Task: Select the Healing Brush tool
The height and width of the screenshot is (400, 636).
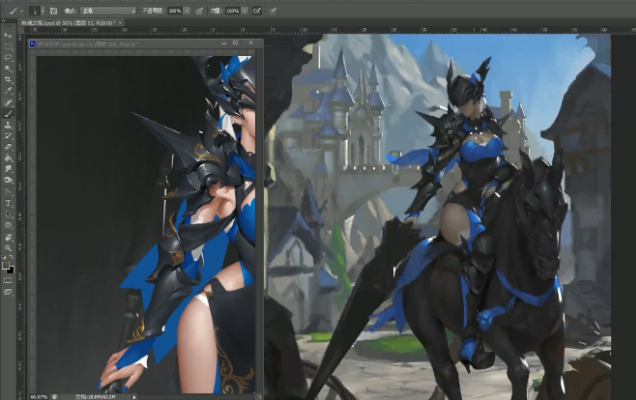Action: [x=8, y=102]
